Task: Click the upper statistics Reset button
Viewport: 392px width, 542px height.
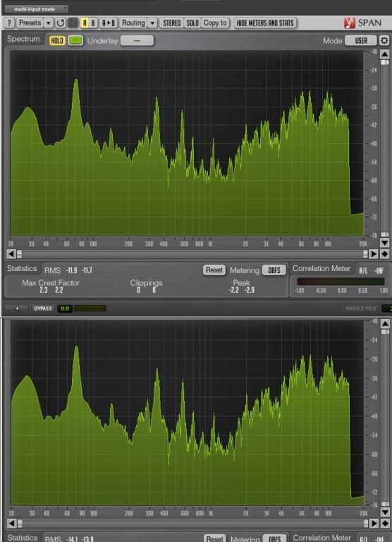Action: (214, 270)
